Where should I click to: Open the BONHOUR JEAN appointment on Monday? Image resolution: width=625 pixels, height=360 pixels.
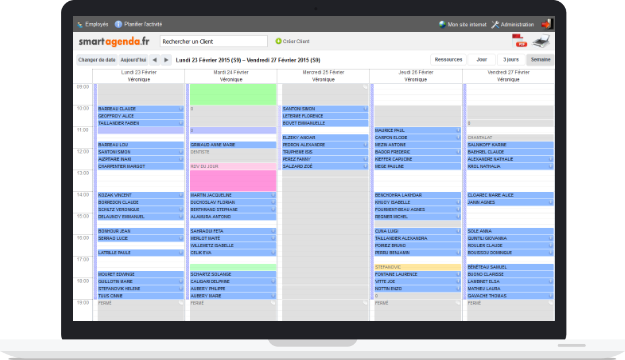(140, 231)
